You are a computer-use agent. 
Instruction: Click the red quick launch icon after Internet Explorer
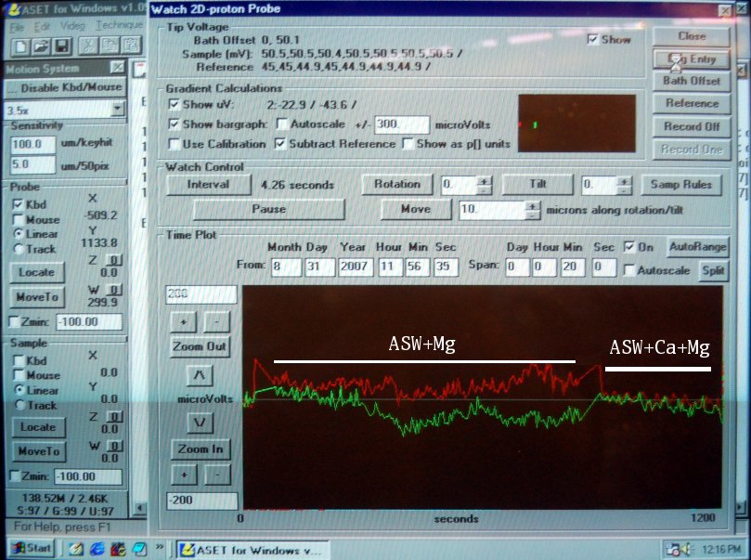(x=118, y=549)
